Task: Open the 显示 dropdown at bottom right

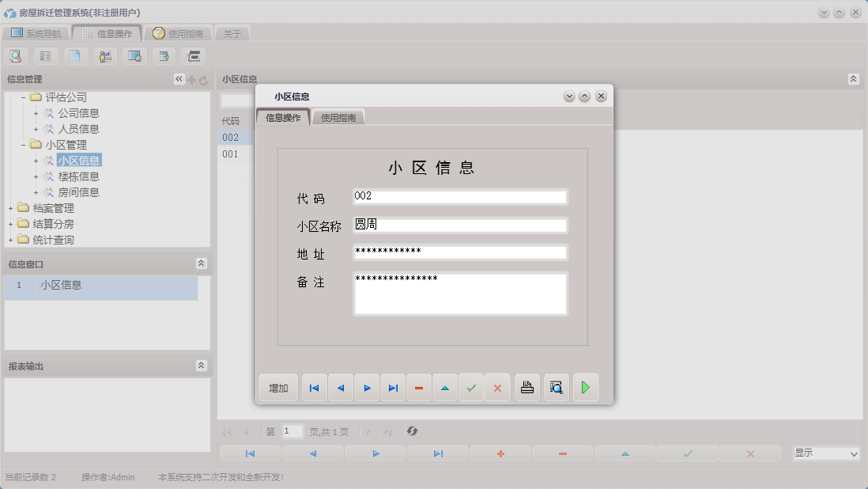Action: (x=825, y=453)
